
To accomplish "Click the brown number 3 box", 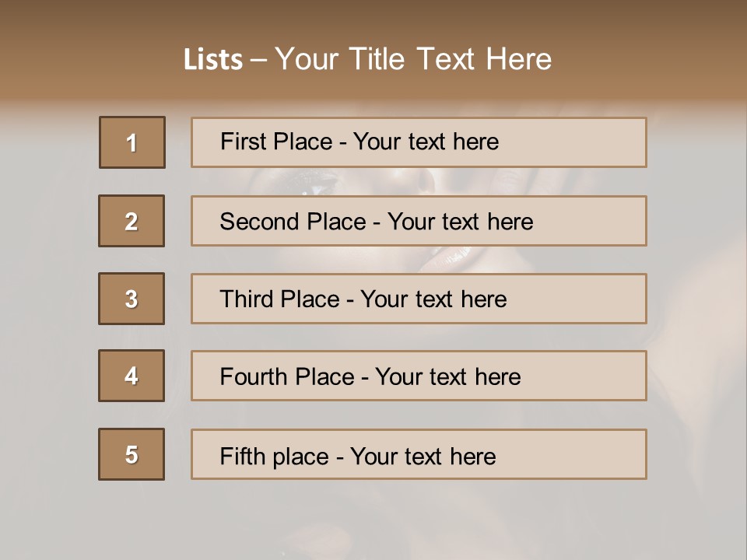I will [x=132, y=299].
